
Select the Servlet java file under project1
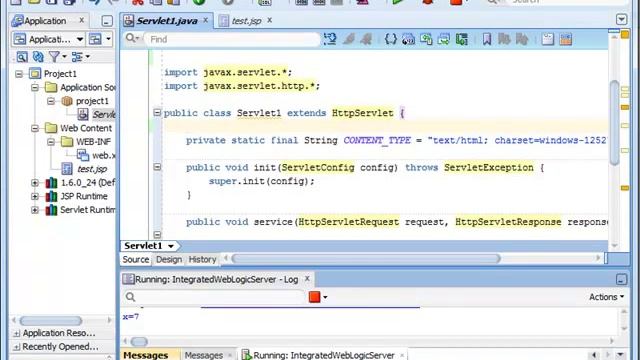[x=104, y=114]
